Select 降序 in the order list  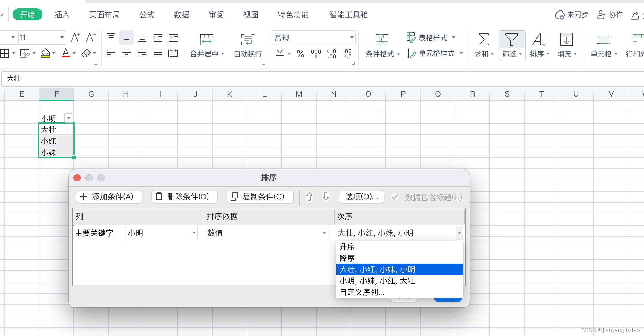[x=399, y=258]
